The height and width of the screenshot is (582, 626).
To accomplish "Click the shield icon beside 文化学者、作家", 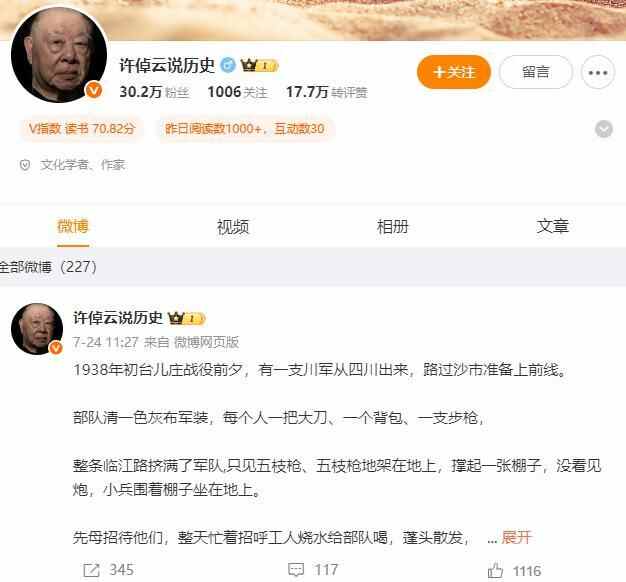I will (x=25, y=165).
